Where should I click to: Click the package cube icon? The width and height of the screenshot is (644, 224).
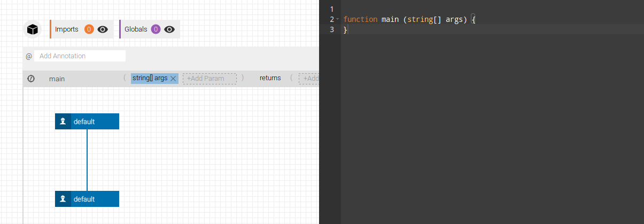click(33, 29)
